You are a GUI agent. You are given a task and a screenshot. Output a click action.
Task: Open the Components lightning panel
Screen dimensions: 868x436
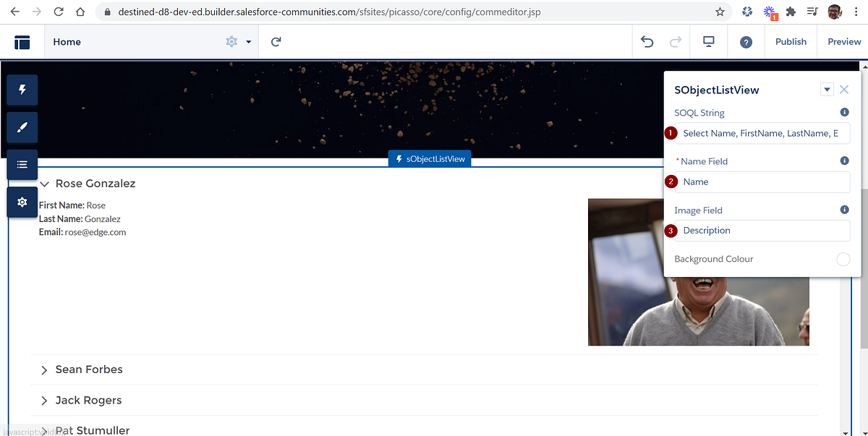point(22,90)
